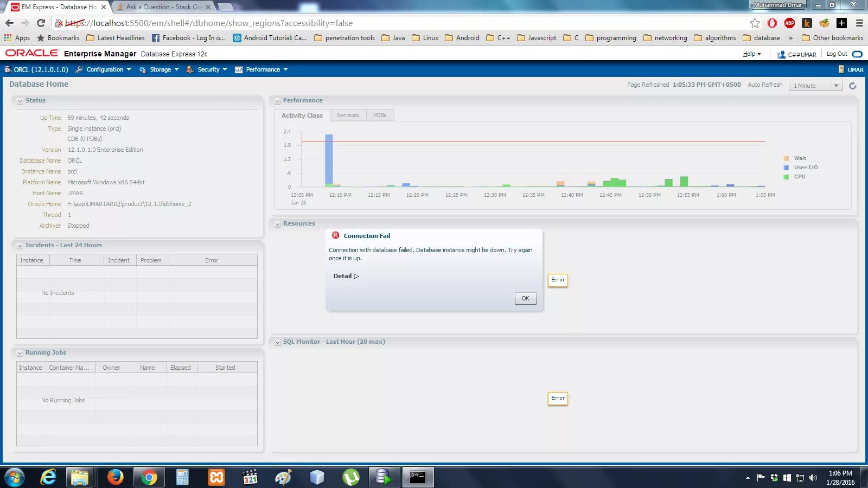The height and width of the screenshot is (488, 868).
Task: Launch Firefox from taskbar
Action: tap(115, 477)
